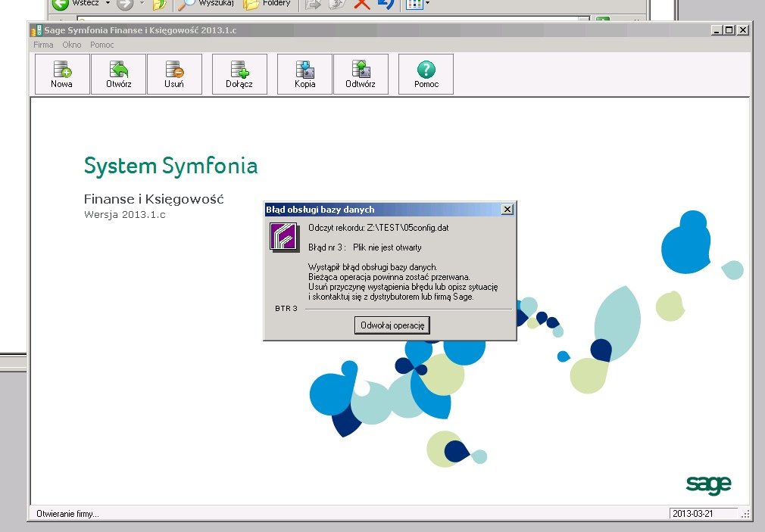765x532 pixels.
Task: Click the Wyszukaj search button in Explorer
Action: pos(206,4)
